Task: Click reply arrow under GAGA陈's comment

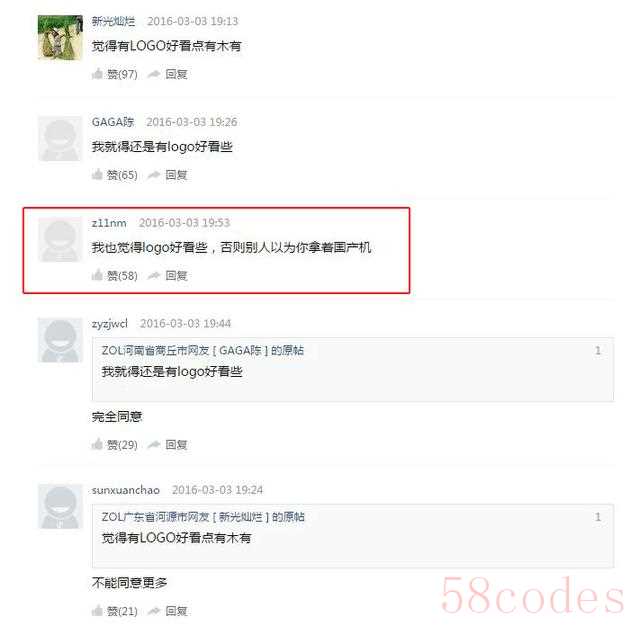Action: click(x=167, y=175)
